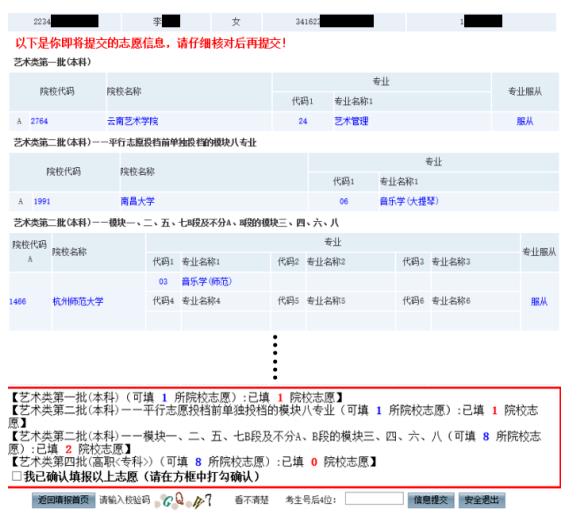Image resolution: width=579 pixels, height=520 pixels.
Task: Click school code 2764
Action: click(39, 121)
